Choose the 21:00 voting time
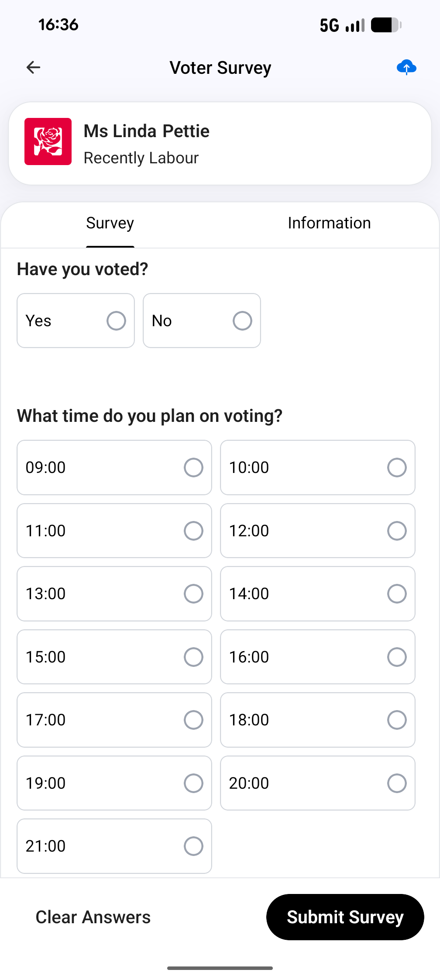The height and width of the screenshot is (980, 440). point(114,846)
